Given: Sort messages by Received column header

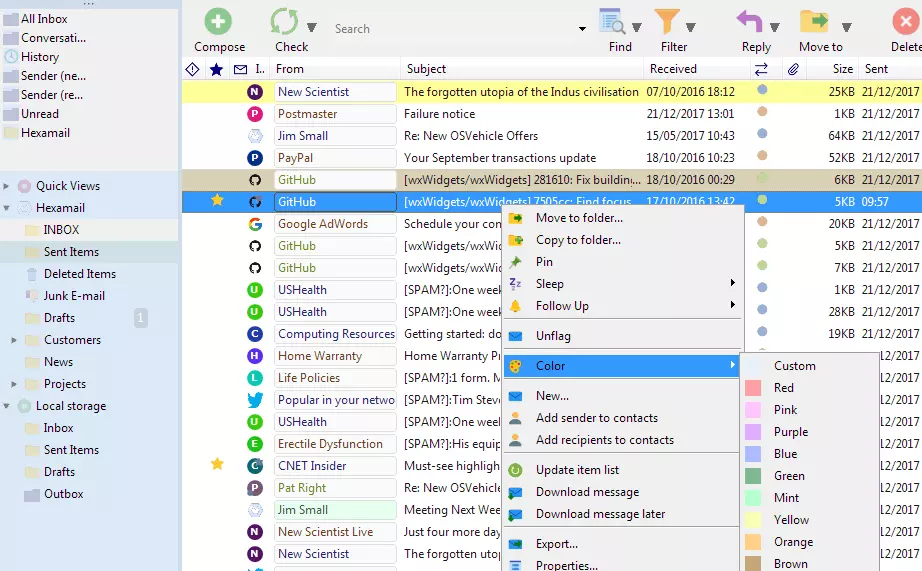Looking at the screenshot, I should tap(673, 69).
